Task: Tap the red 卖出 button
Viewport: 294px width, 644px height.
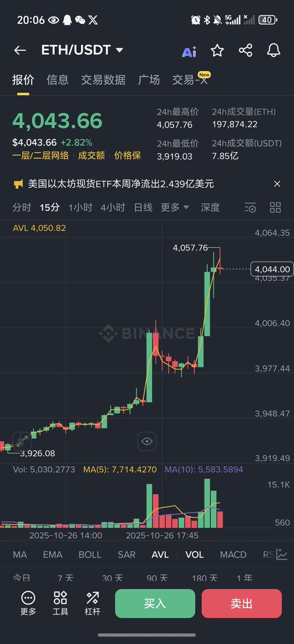Action: point(241,603)
